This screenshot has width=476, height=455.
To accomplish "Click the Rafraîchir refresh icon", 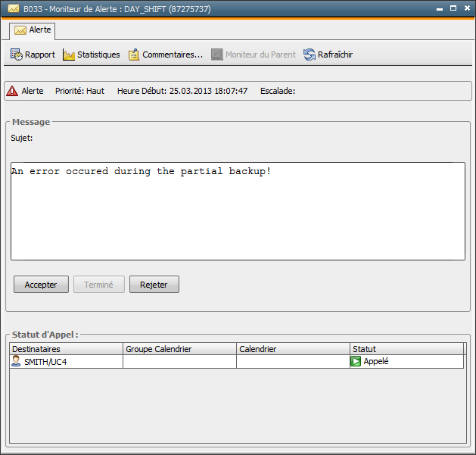I will coord(310,55).
